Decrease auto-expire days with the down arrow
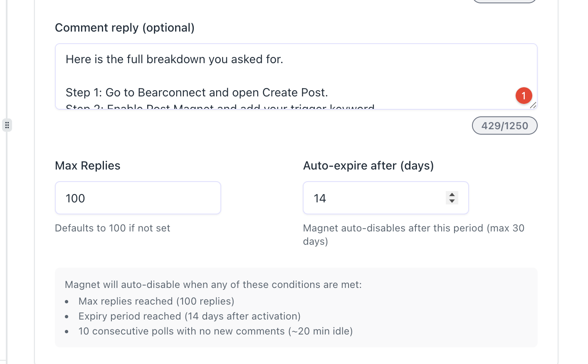 pyautogui.click(x=452, y=201)
